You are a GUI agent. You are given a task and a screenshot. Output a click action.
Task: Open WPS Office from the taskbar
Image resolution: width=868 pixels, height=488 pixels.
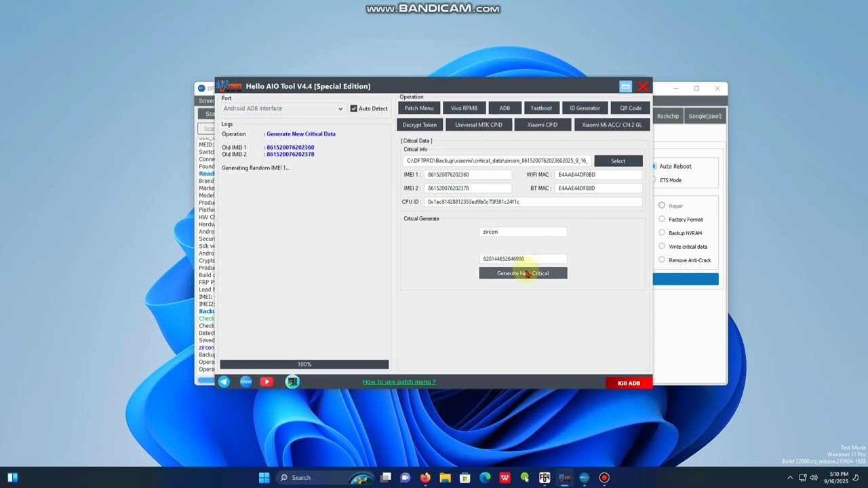click(505, 477)
